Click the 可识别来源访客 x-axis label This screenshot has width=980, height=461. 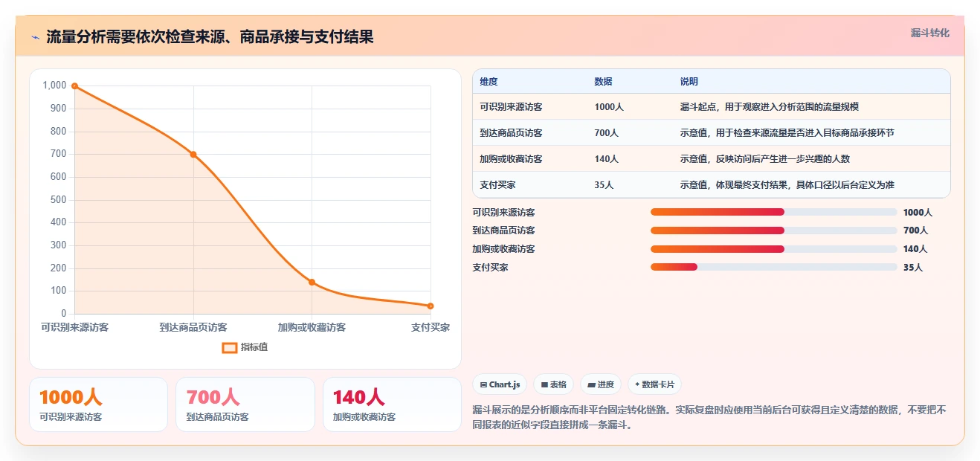(74, 327)
